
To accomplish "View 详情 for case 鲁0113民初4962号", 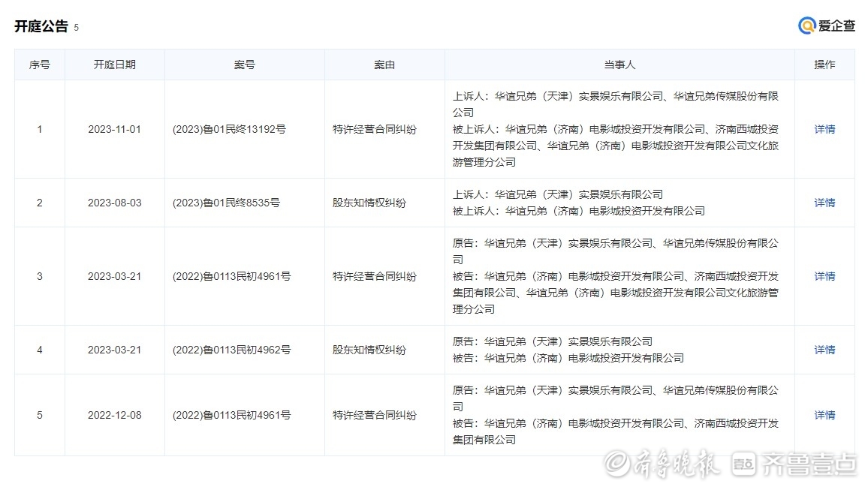I will [x=824, y=350].
